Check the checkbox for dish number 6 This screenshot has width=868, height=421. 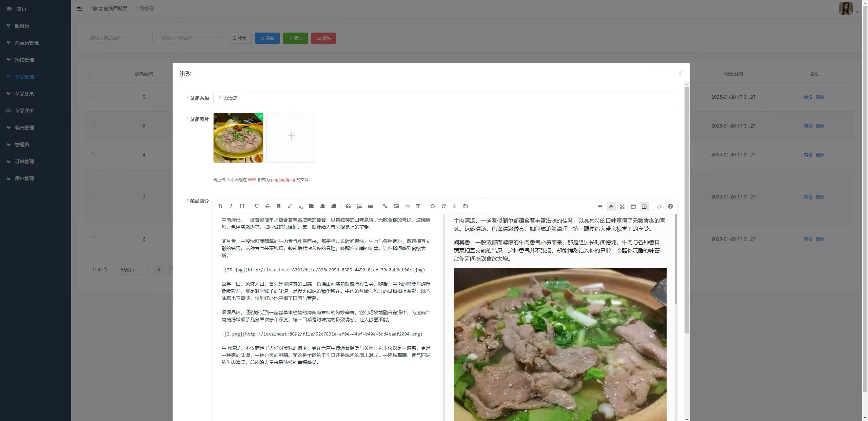(92, 97)
